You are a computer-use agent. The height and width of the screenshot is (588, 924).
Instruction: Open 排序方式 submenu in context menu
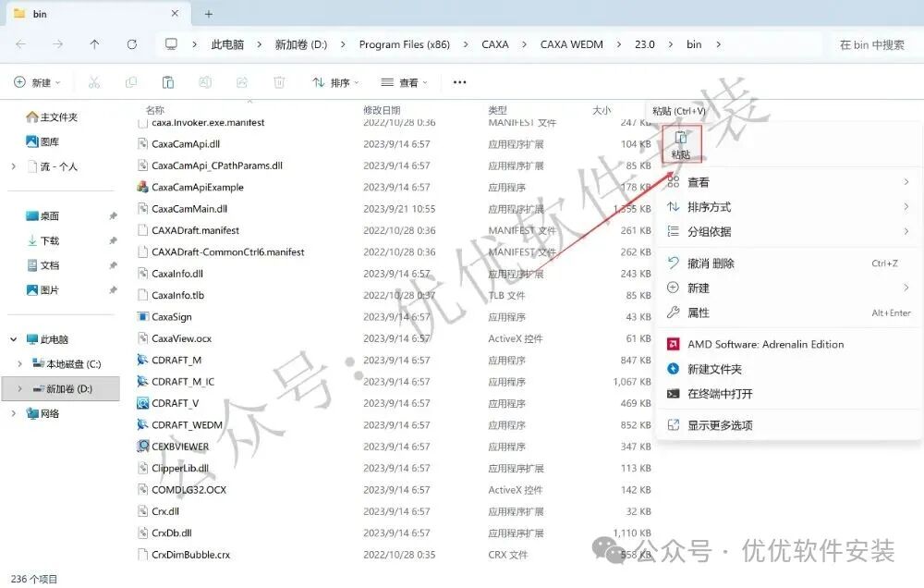tap(788, 208)
